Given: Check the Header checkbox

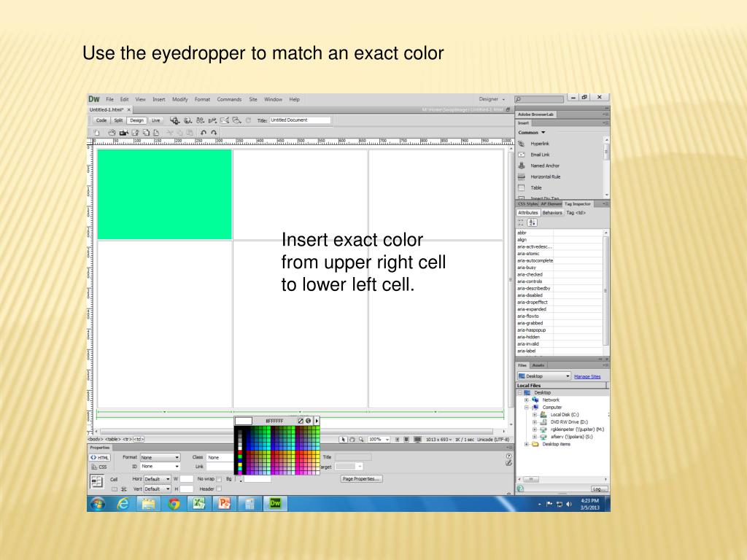Looking at the screenshot, I should click(x=218, y=489).
